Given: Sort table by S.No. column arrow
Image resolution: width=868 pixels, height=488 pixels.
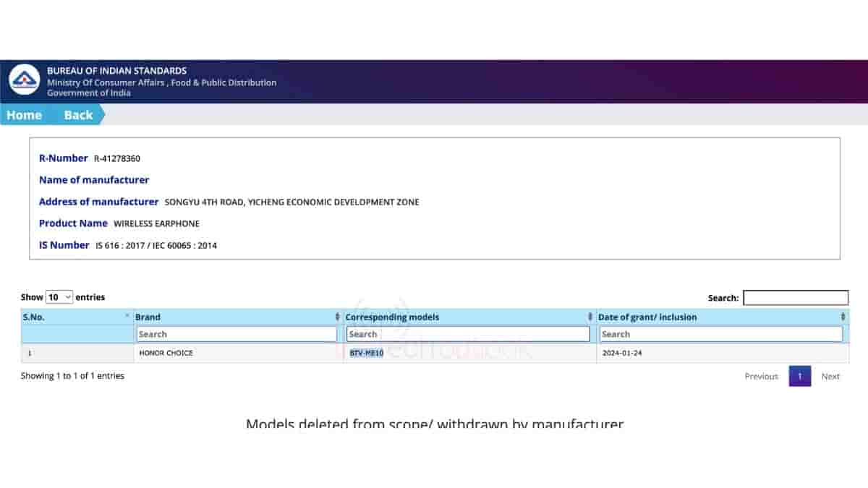Looking at the screenshot, I should click(127, 316).
